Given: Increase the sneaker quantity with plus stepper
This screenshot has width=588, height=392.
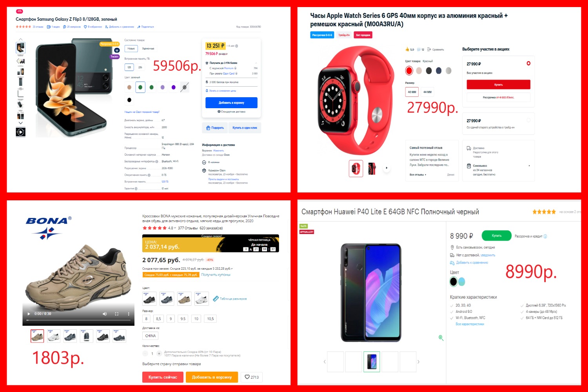Looking at the screenshot, I should tap(159, 354).
